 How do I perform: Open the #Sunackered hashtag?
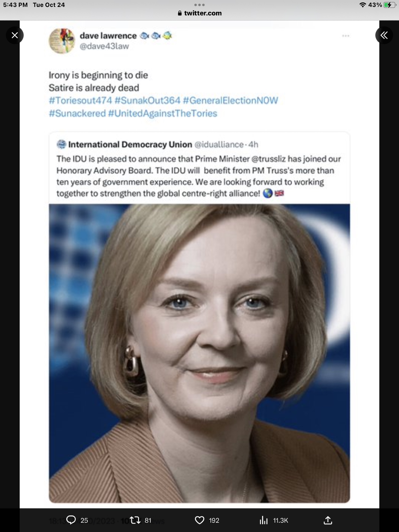click(77, 113)
